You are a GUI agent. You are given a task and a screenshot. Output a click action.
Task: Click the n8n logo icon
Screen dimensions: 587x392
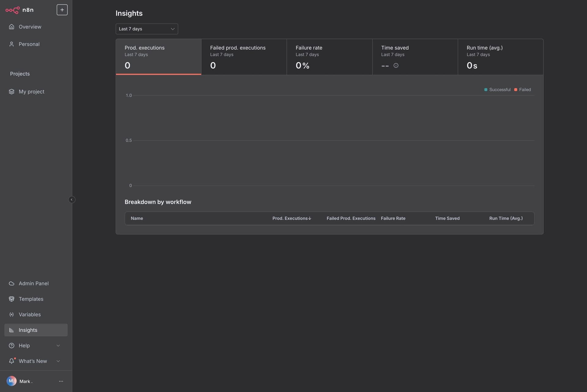[13, 10]
